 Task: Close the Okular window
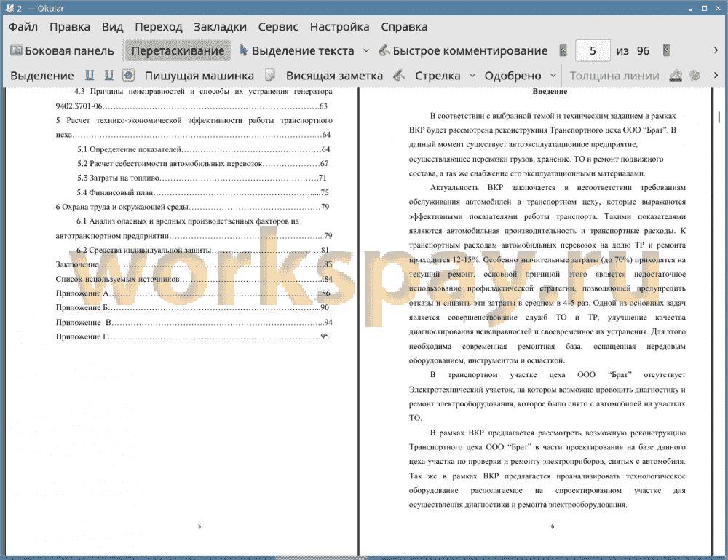tap(718, 8)
